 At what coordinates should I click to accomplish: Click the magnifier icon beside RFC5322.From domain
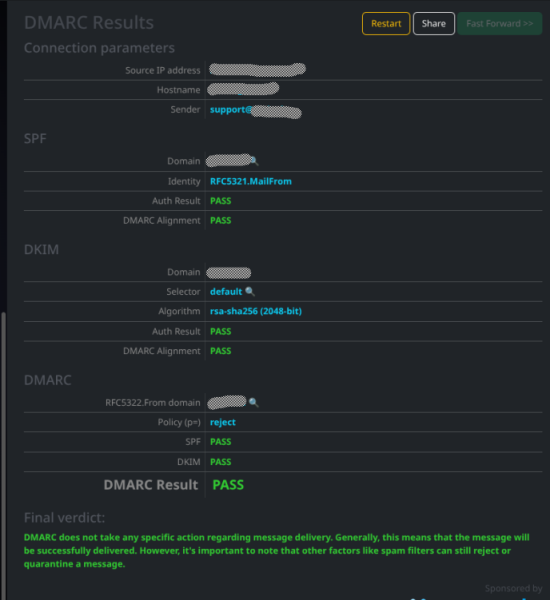click(253, 403)
